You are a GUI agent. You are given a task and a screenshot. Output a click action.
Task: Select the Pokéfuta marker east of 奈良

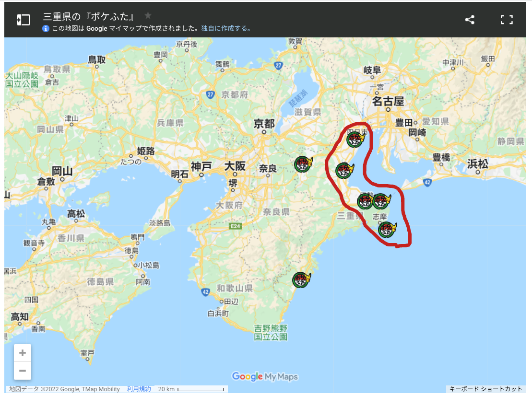coord(303,164)
